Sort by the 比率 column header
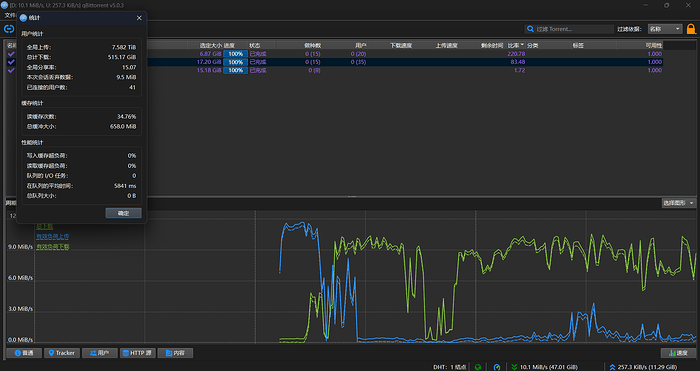This screenshot has width=700, height=371. tap(516, 46)
